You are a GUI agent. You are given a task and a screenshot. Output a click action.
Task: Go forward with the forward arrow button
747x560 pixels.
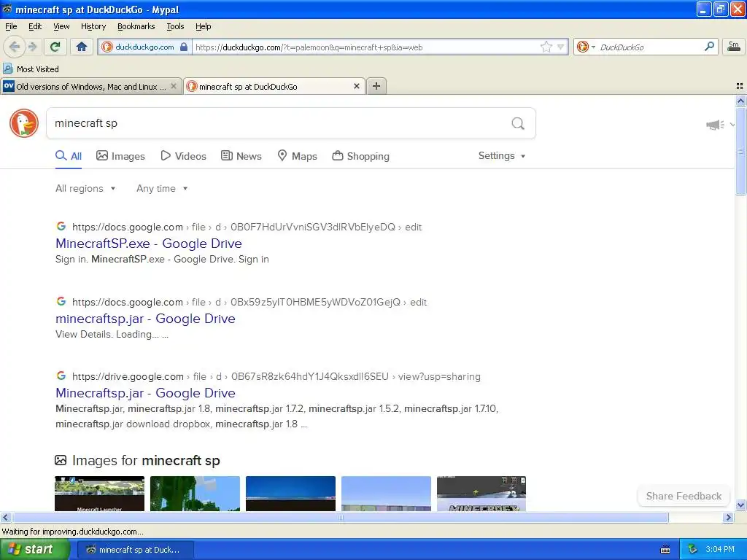pyautogui.click(x=32, y=47)
